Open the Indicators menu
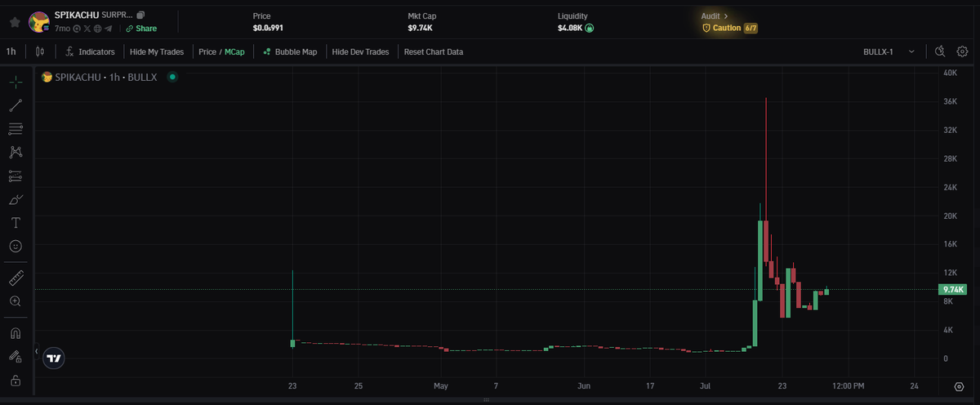Image resolution: width=980 pixels, height=405 pixels. pos(90,51)
